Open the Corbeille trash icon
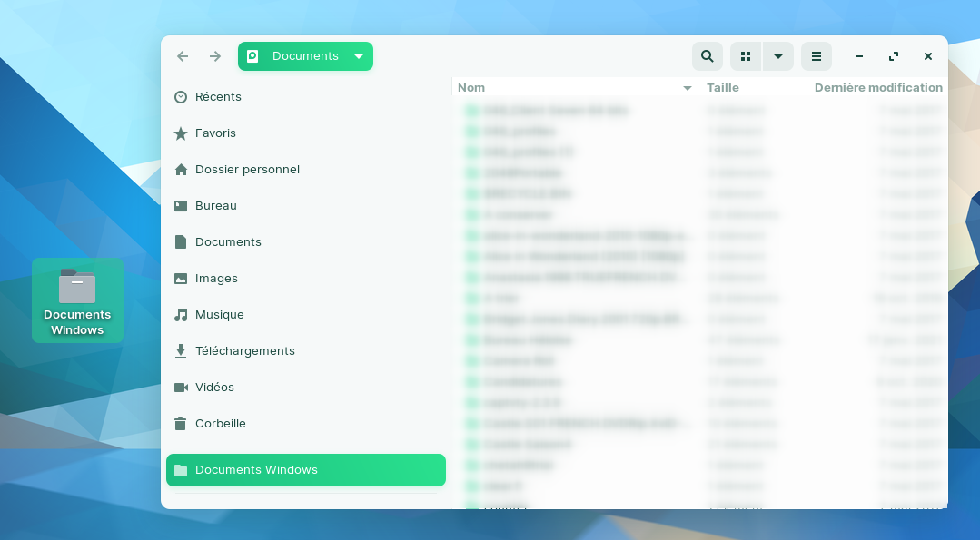This screenshot has width=980, height=540. [x=181, y=424]
